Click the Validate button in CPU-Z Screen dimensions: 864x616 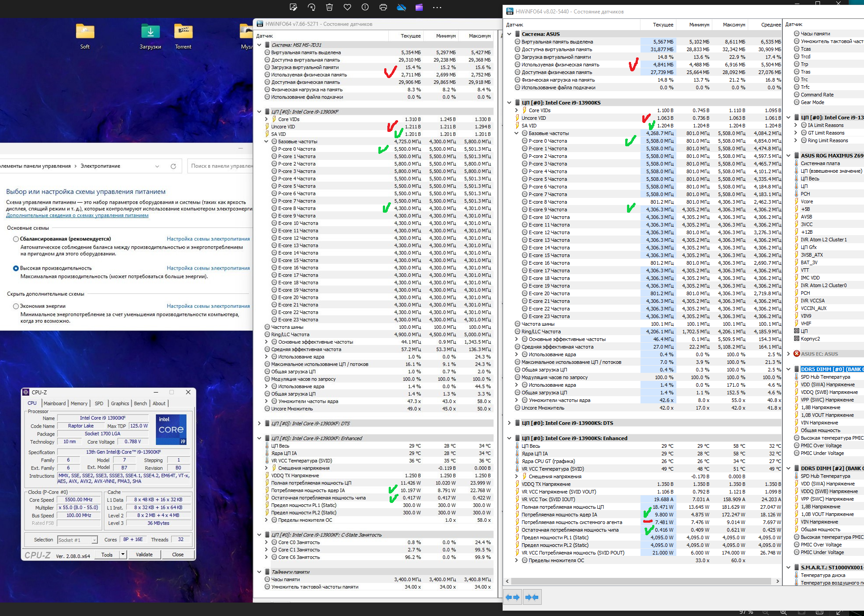tap(144, 555)
